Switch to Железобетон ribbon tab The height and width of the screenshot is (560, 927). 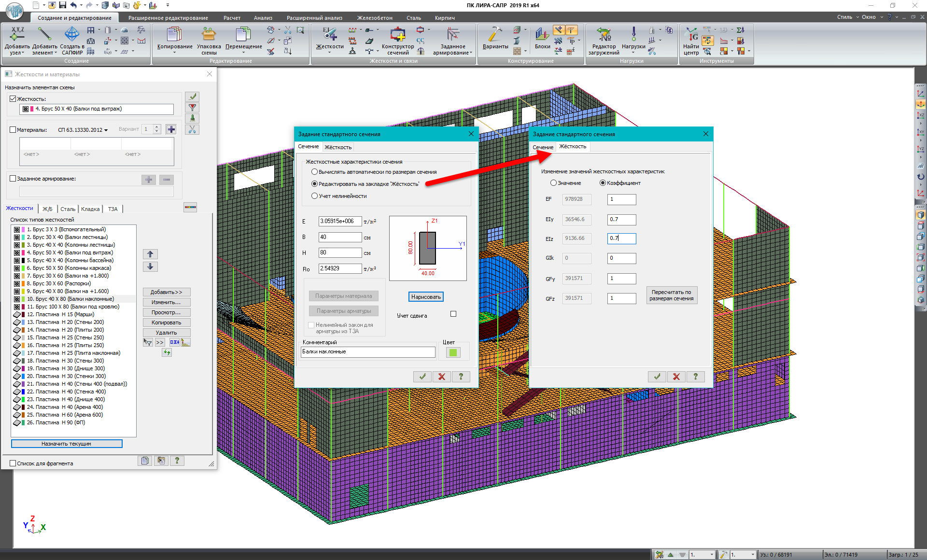(375, 18)
